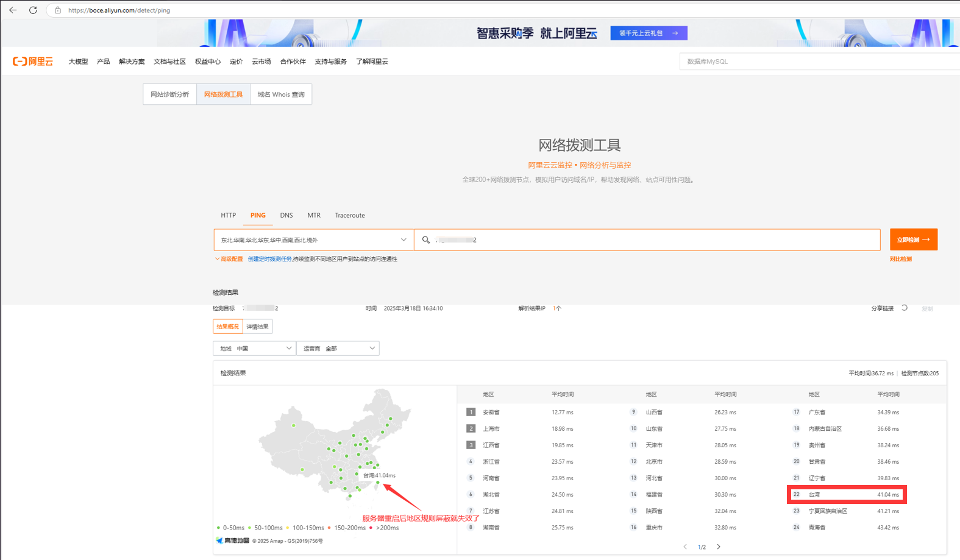This screenshot has width=960, height=560.
Task: Click the 对比检测 link
Action: [x=901, y=259]
